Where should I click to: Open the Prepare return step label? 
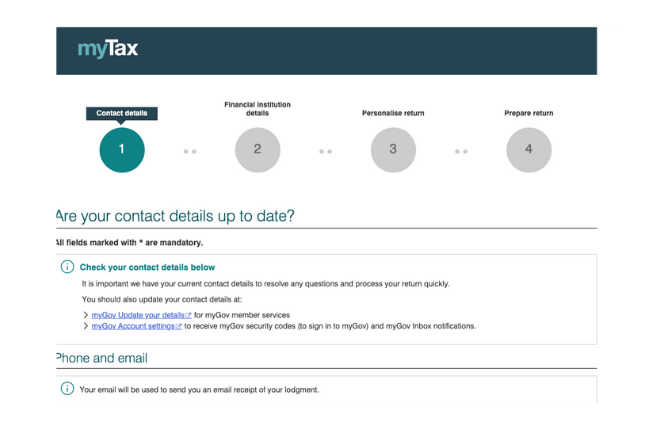click(529, 114)
